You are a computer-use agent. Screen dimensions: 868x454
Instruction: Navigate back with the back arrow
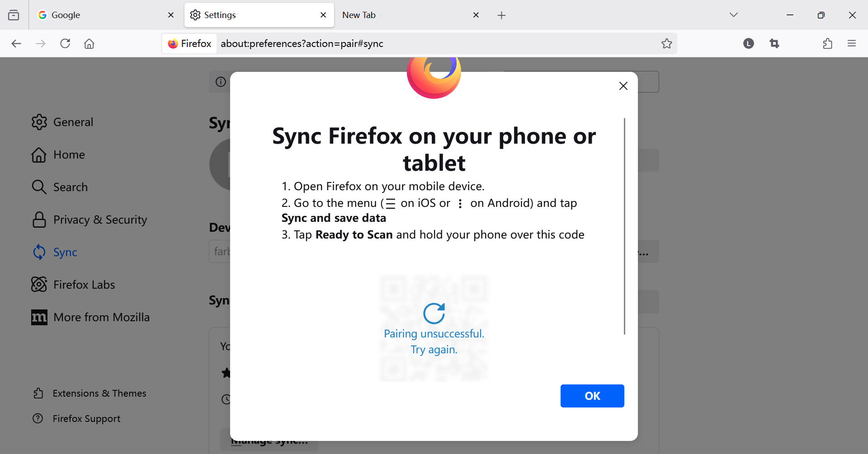tap(16, 43)
